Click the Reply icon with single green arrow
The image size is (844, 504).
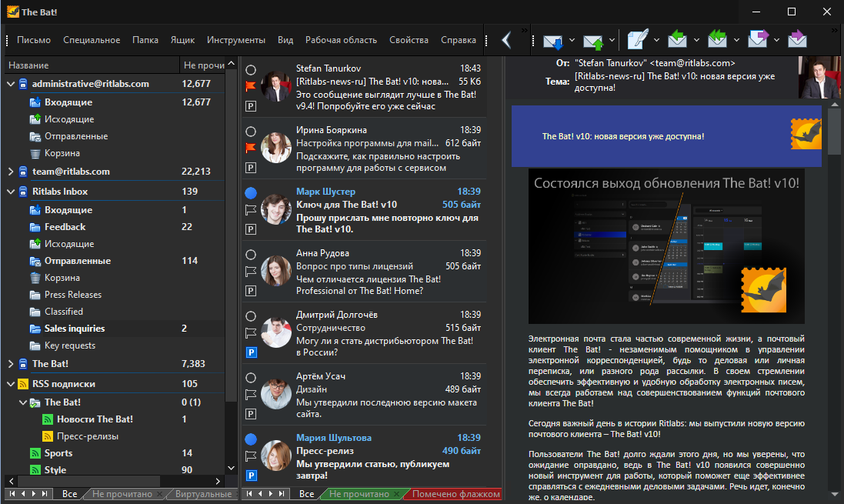pos(677,40)
